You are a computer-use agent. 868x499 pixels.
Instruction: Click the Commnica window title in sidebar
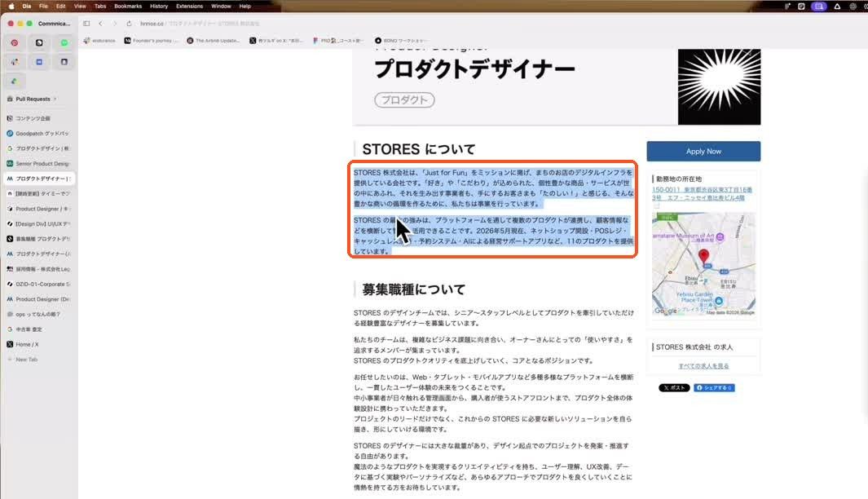pos(55,24)
